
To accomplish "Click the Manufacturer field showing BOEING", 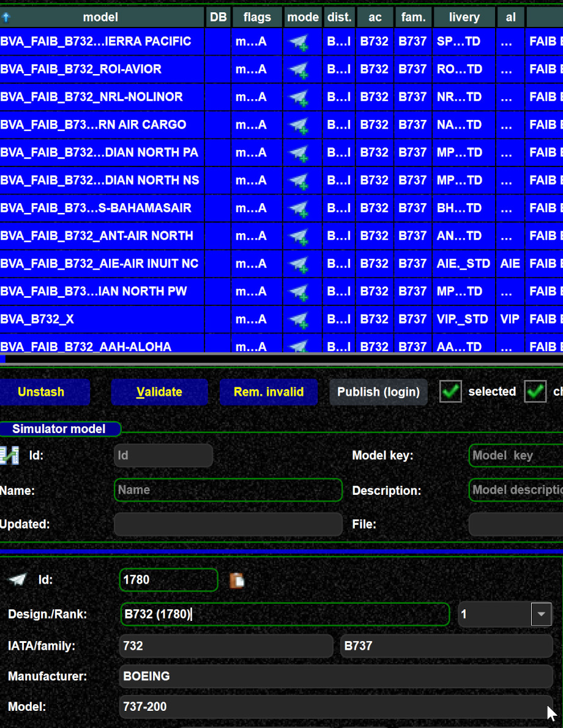I will (337, 676).
